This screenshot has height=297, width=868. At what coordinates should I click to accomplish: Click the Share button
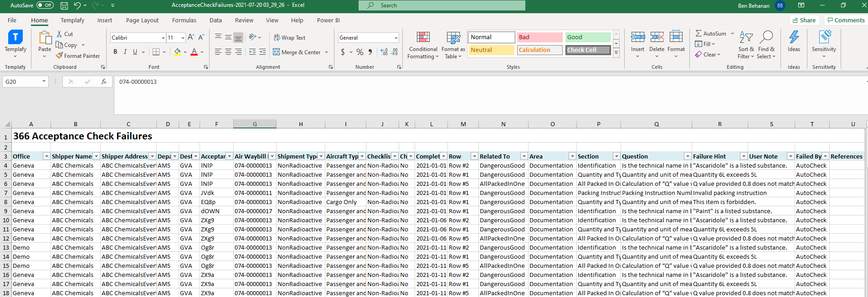click(x=804, y=20)
